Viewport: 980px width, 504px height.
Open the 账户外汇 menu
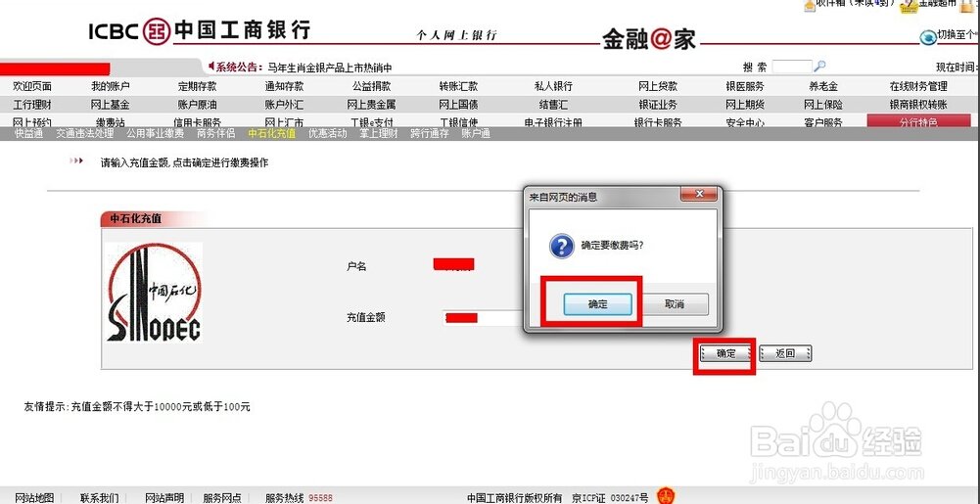[284, 105]
